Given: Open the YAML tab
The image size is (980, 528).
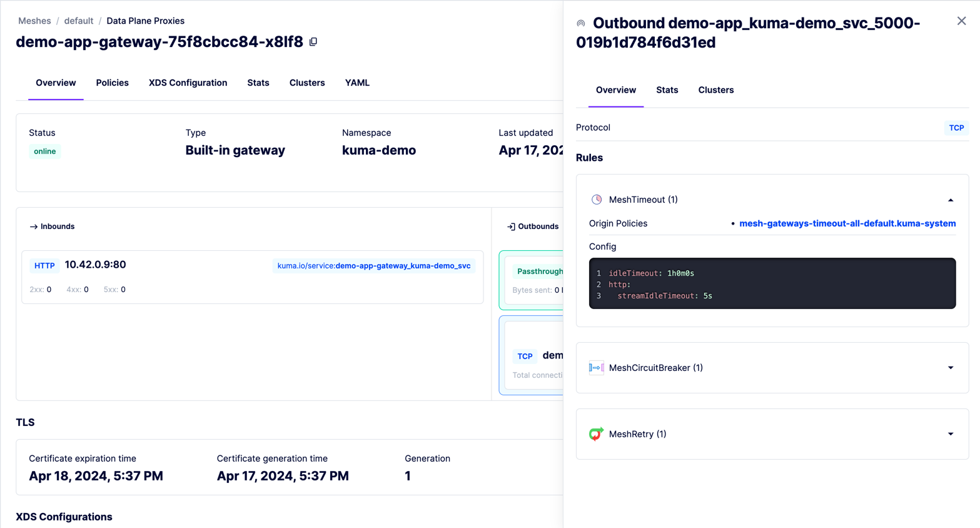Looking at the screenshot, I should point(357,83).
